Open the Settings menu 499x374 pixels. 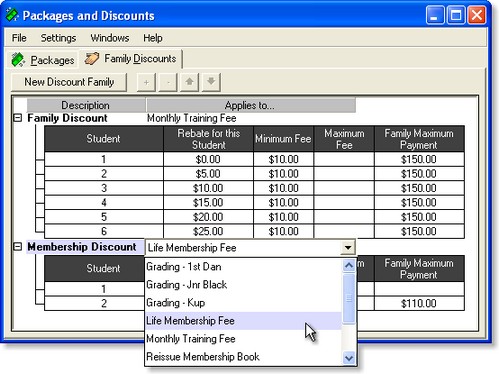(x=58, y=38)
